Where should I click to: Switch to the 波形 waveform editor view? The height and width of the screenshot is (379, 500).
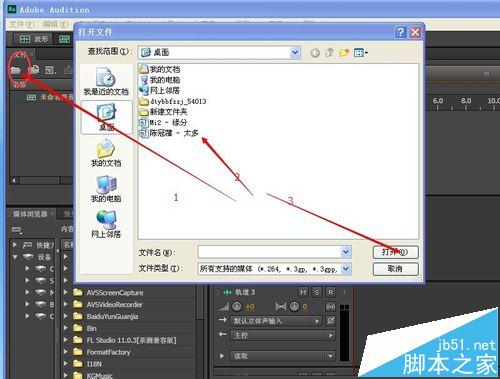[x=34, y=39]
